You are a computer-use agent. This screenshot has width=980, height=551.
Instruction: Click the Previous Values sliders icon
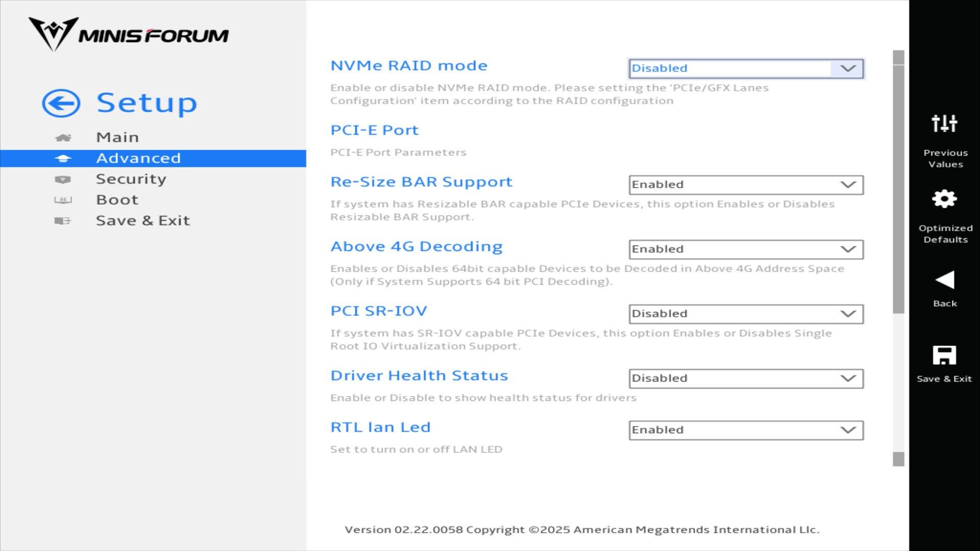[x=944, y=123]
